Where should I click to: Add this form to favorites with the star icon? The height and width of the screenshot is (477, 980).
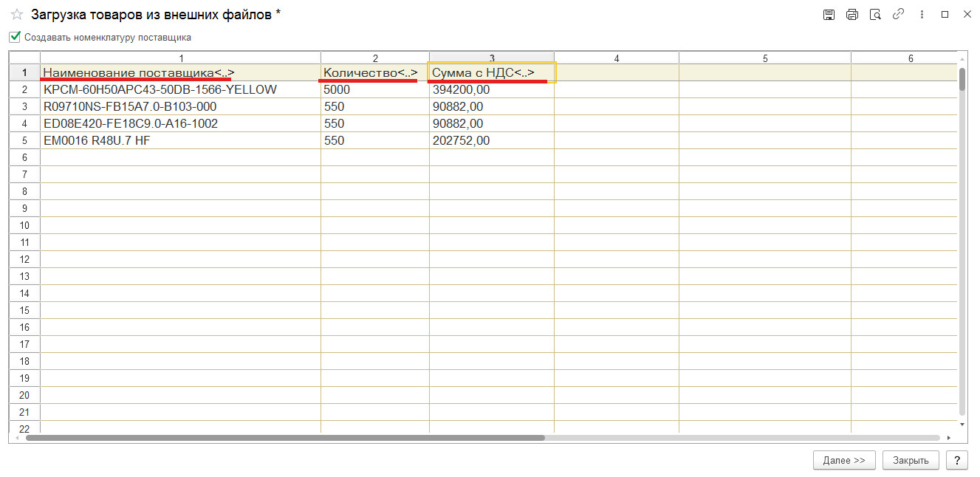coord(16,15)
